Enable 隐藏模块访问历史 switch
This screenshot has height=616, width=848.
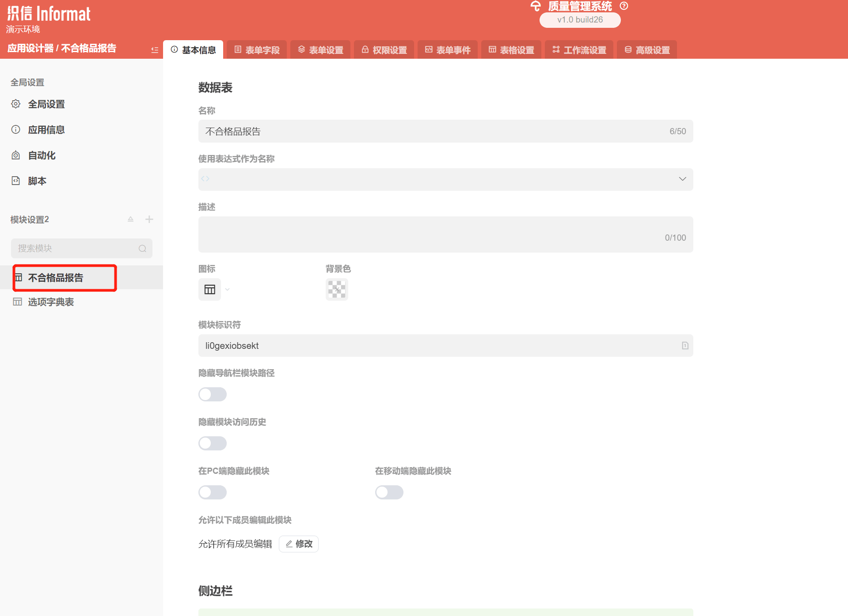(x=213, y=443)
